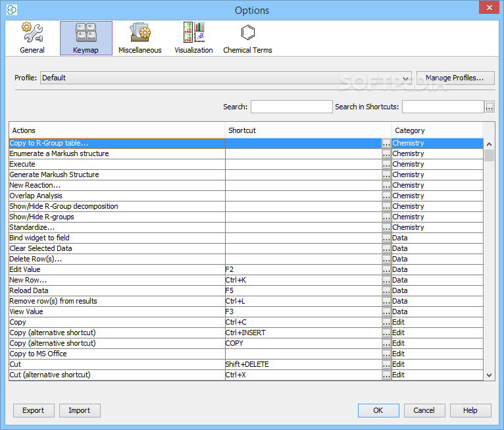Change the F2 shortcut for Edit Value
This screenshot has width=504, height=430.
click(386, 270)
